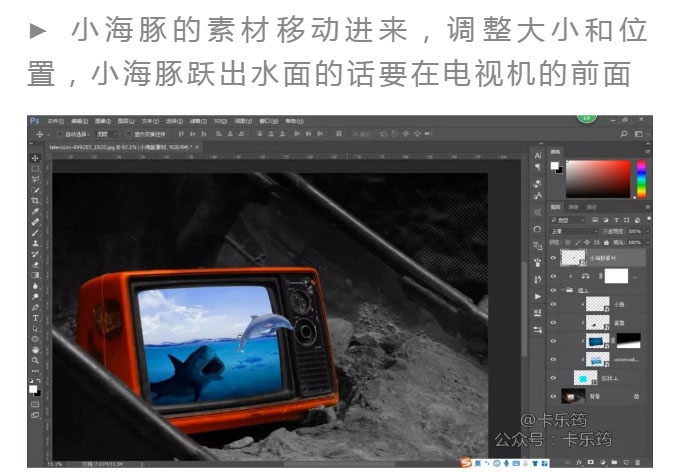
Task: Select the Lasso tool
Action: (x=36, y=179)
